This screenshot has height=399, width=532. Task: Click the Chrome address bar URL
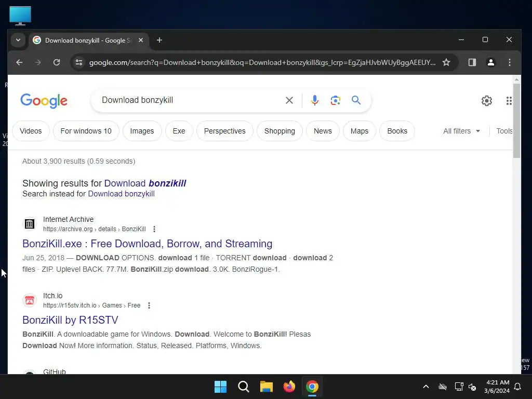[262, 62]
